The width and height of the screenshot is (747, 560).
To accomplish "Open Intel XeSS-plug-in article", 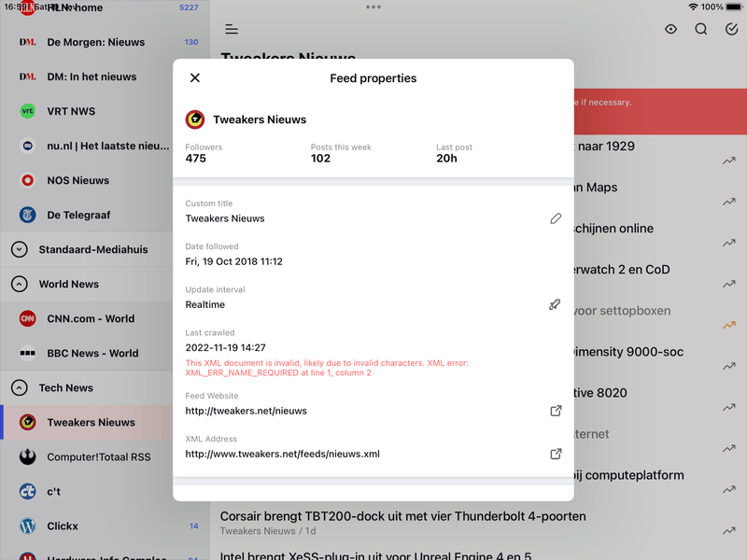I will 376,555.
